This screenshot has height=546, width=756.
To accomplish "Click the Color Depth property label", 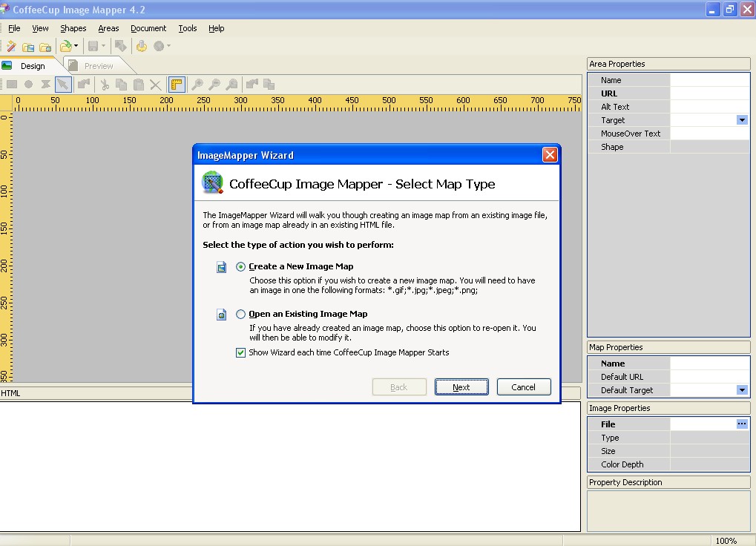I will tap(622, 464).
